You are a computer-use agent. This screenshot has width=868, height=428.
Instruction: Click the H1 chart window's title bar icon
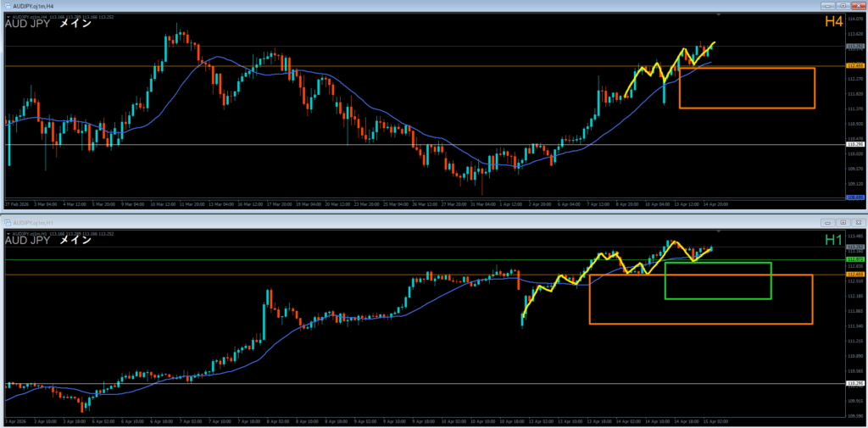click(x=8, y=221)
